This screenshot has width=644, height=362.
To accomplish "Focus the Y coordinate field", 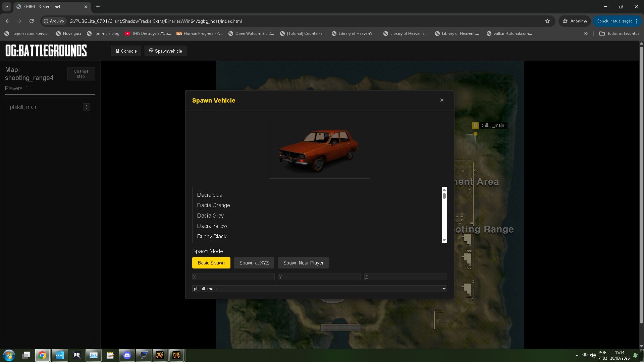I will (319, 277).
